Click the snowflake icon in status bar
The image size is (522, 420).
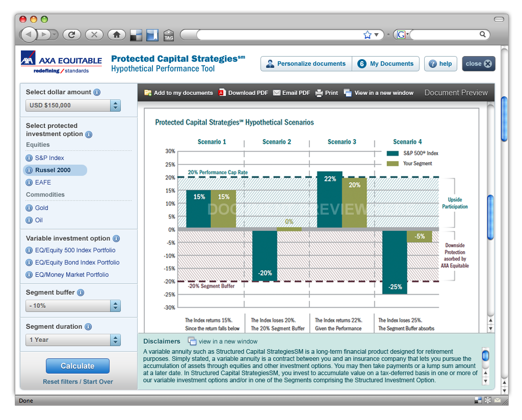coord(488,400)
